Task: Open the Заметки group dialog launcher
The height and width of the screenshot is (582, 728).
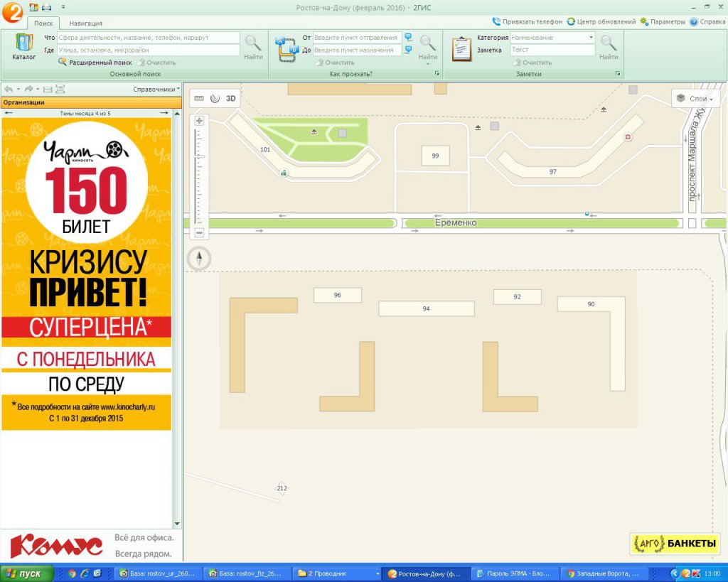Action: (618, 73)
